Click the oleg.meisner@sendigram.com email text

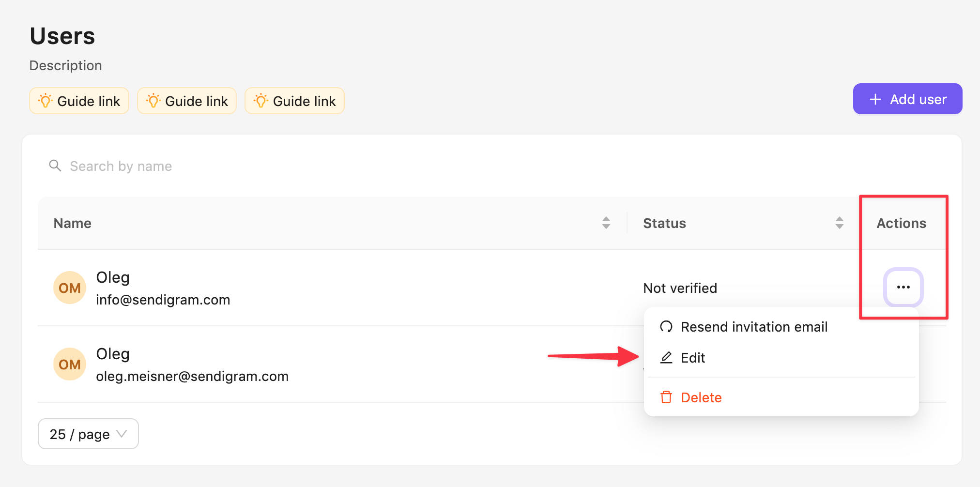click(x=192, y=376)
